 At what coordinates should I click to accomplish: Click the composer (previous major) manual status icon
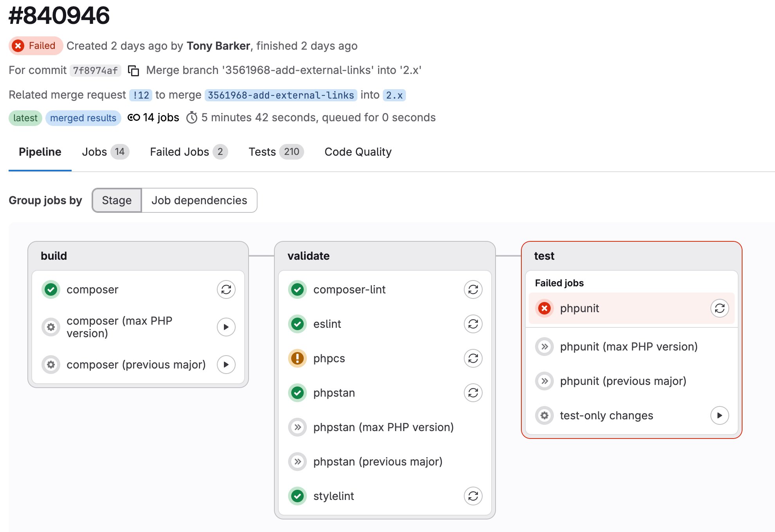click(x=51, y=365)
